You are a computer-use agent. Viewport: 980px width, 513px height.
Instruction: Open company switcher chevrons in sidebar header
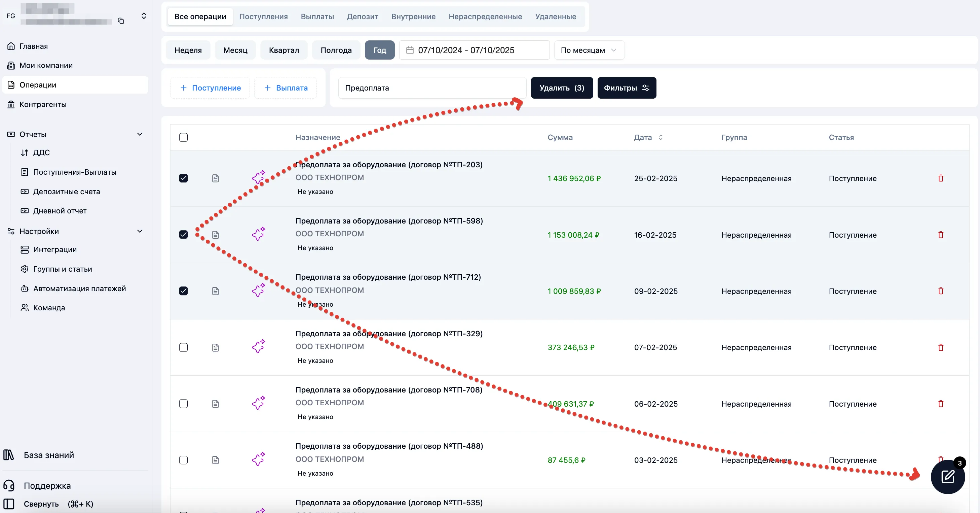coord(144,15)
